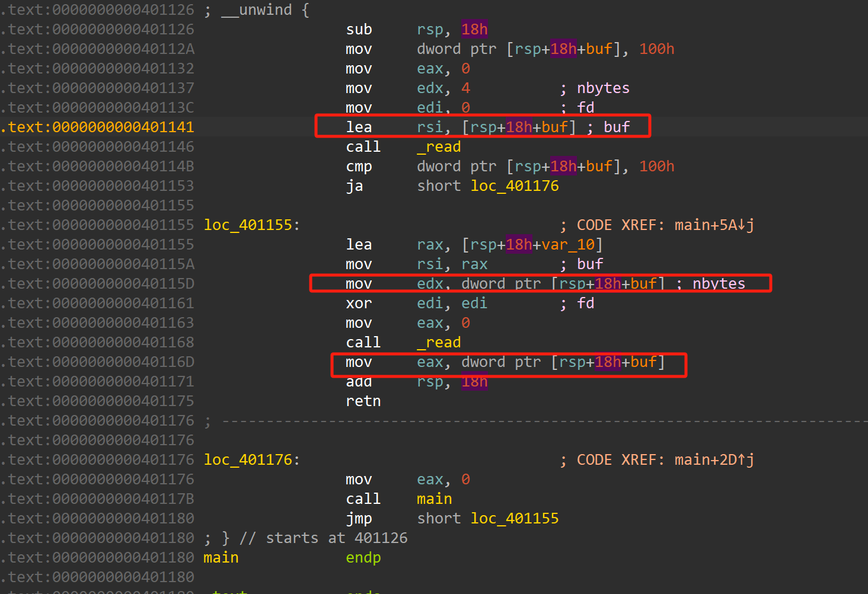Select the 100h immediate in the cmp instruction
This screenshot has height=594, width=868.
click(657, 166)
